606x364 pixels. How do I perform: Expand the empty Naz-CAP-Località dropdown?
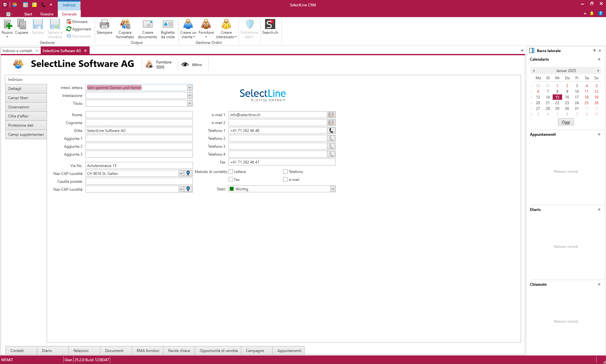click(181, 189)
